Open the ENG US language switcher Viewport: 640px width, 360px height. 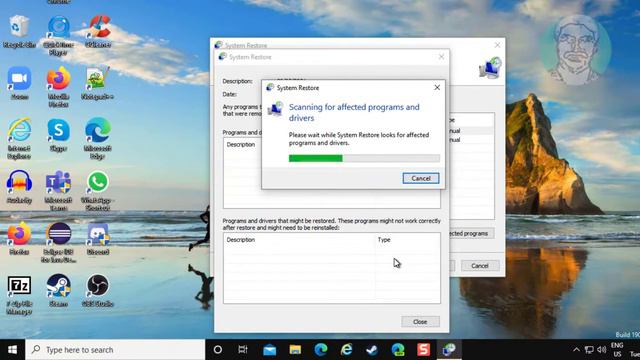pos(617,350)
